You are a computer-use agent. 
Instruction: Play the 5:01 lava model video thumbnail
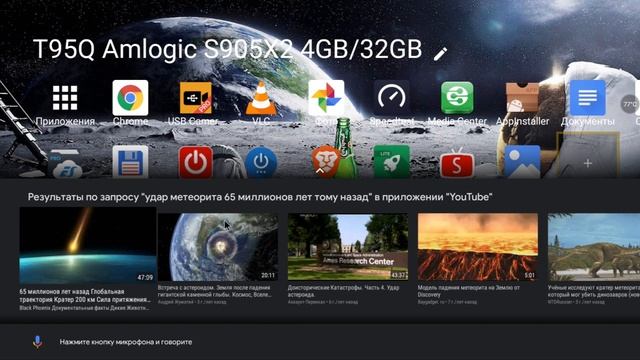(x=478, y=247)
